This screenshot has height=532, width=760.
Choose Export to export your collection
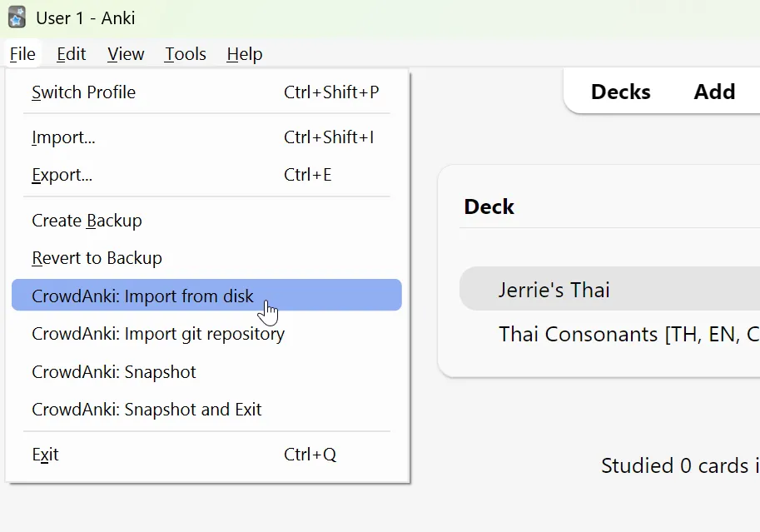pyautogui.click(x=61, y=175)
